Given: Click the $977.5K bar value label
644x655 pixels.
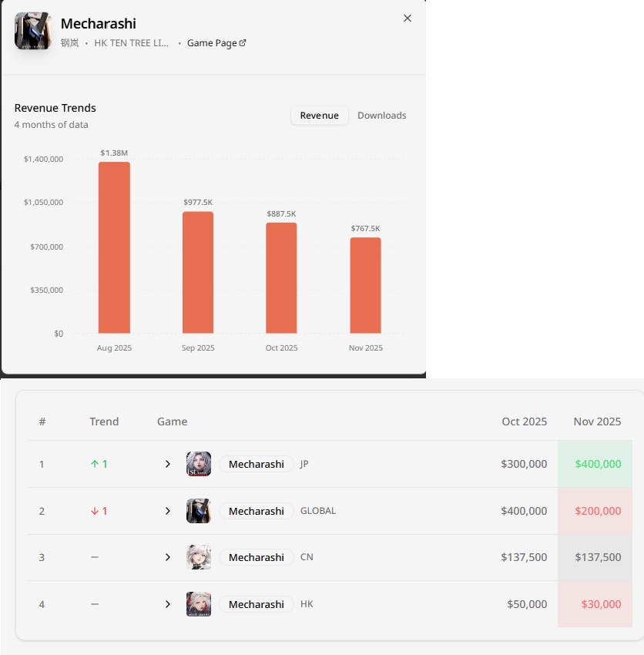Looking at the screenshot, I should tap(198, 202).
